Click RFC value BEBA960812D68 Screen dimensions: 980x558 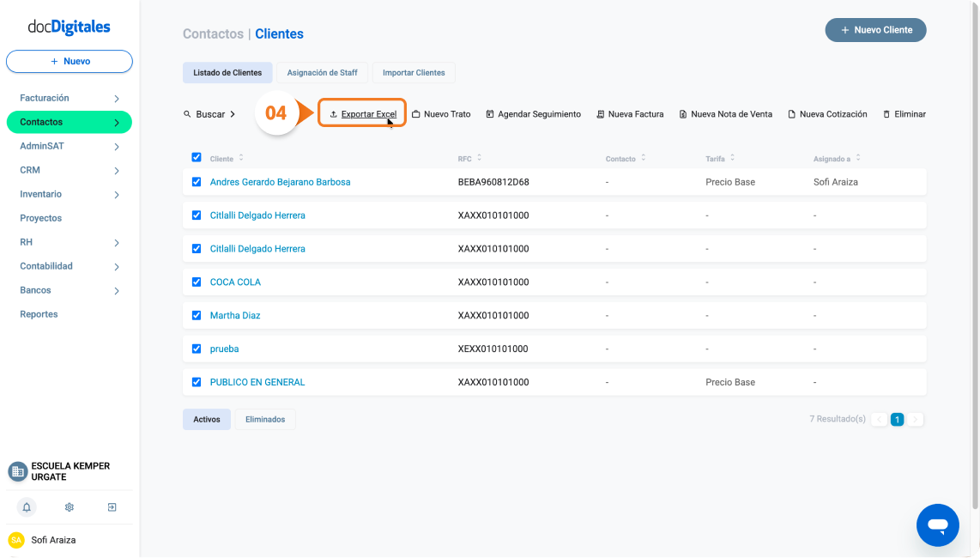[x=493, y=182]
